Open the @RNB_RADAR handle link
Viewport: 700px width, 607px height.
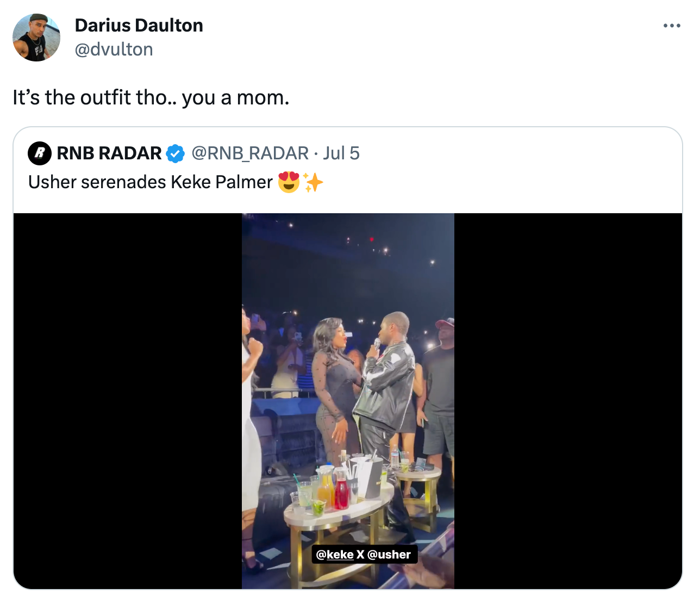point(249,153)
